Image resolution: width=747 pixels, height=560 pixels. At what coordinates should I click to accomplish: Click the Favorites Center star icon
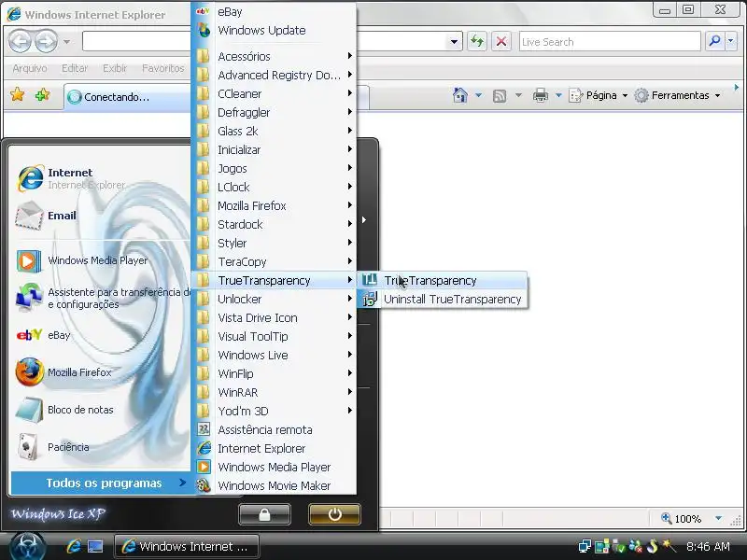click(17, 94)
